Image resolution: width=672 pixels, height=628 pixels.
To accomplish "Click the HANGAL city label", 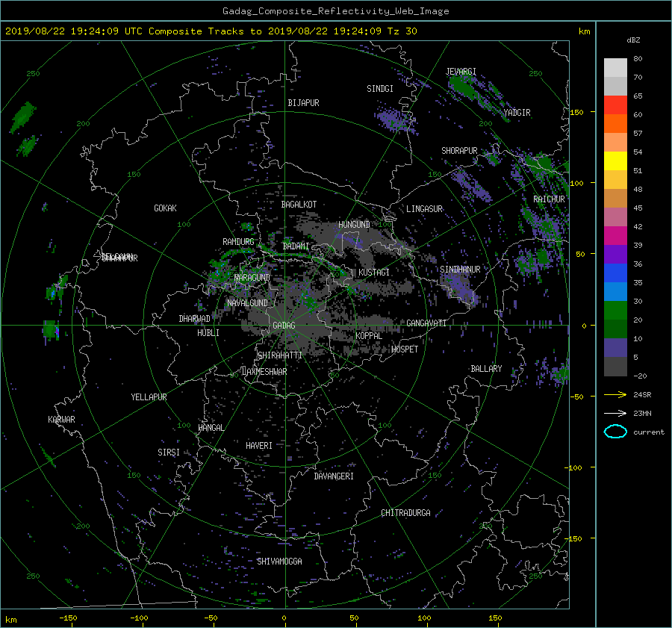I will [x=211, y=428].
